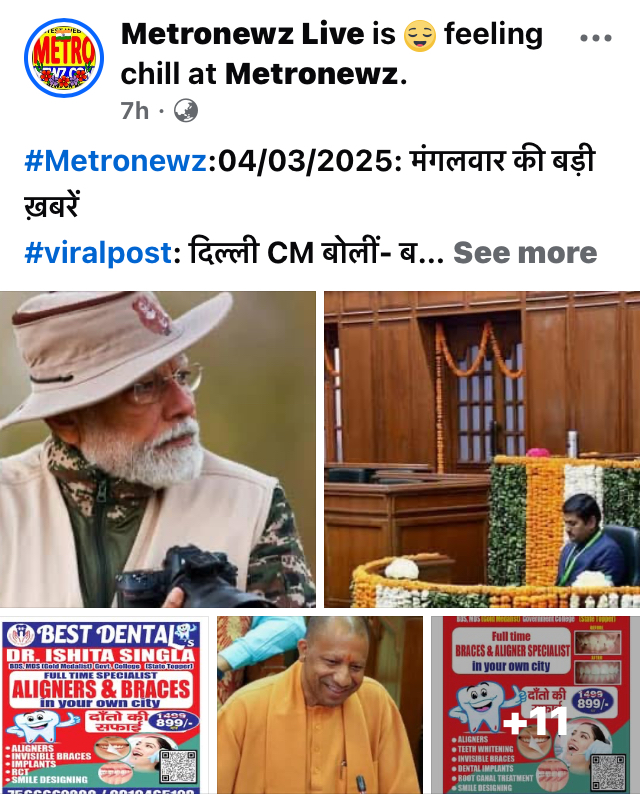This screenshot has width=640, height=794.
Task: Click the globe public audience icon
Action: [186, 111]
